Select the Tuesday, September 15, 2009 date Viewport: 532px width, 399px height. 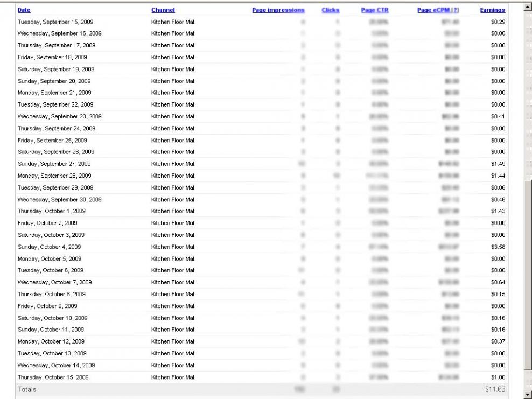(55, 22)
